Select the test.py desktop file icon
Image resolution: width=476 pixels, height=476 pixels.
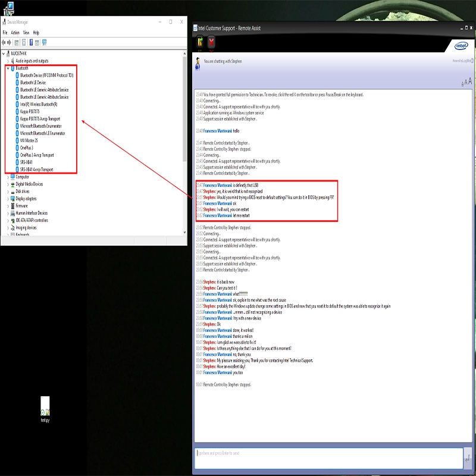(45, 409)
